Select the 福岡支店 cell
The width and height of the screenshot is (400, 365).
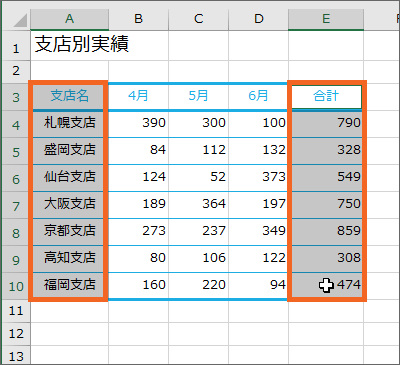[69, 286]
